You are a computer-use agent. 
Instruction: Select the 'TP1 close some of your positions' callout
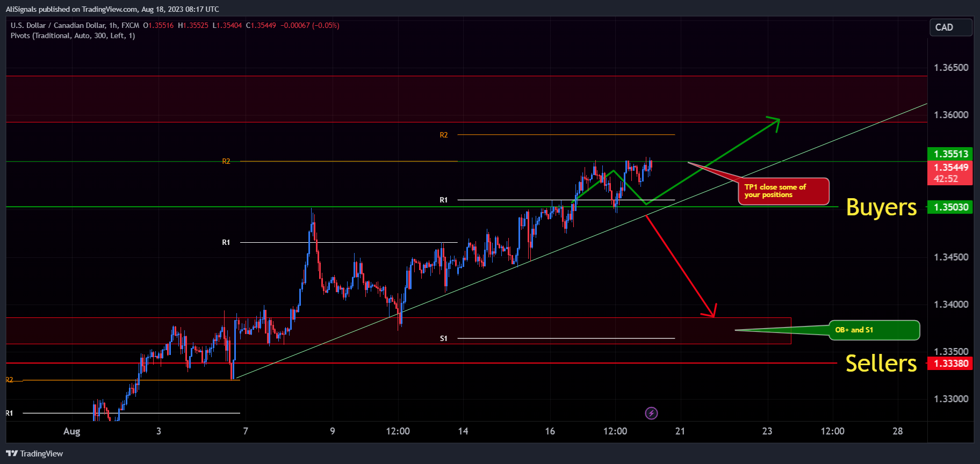(784, 191)
